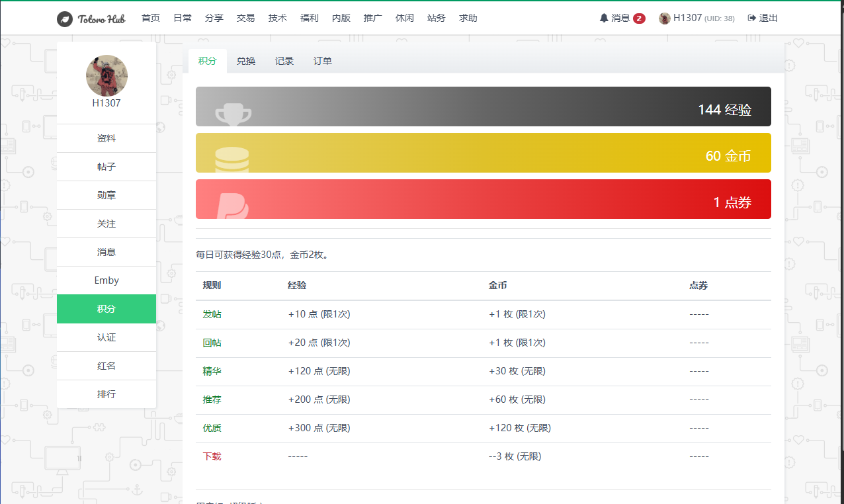Click the 发帖 rule label
844x504 pixels.
coord(212,314)
